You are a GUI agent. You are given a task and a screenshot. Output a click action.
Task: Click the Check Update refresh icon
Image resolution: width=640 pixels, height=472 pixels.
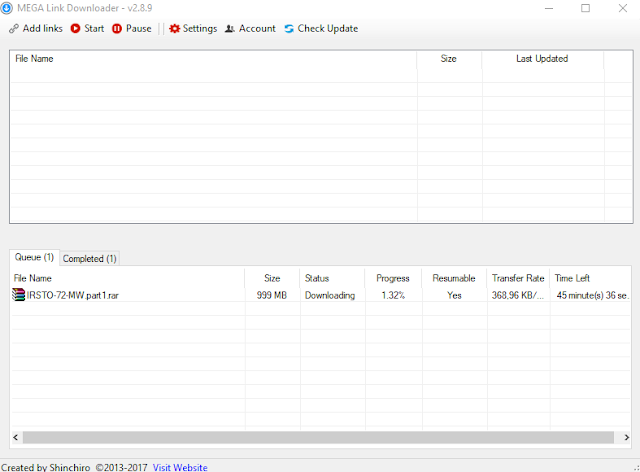click(289, 29)
